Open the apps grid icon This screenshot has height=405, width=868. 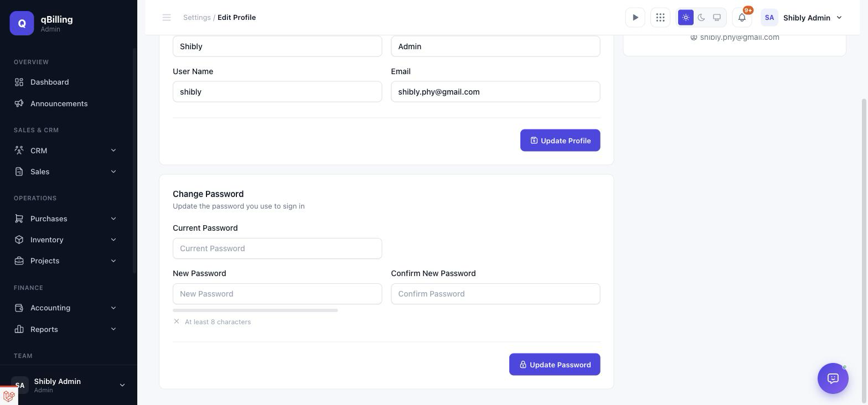point(660,18)
